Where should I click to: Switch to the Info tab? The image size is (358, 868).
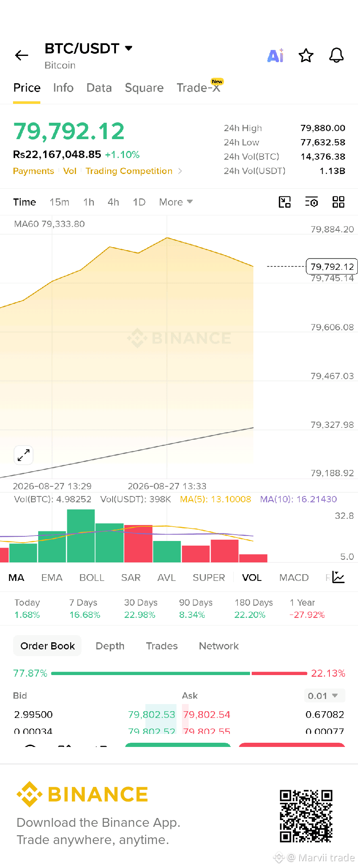pyautogui.click(x=63, y=88)
